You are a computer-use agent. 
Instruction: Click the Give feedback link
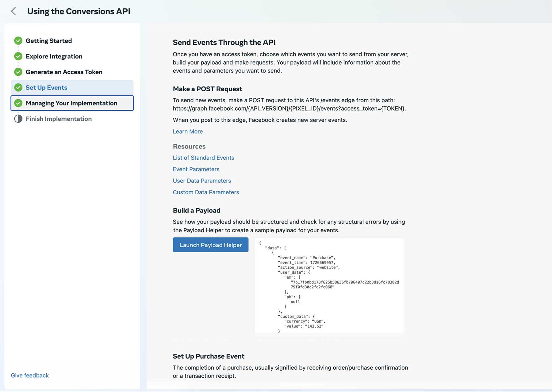[30, 375]
